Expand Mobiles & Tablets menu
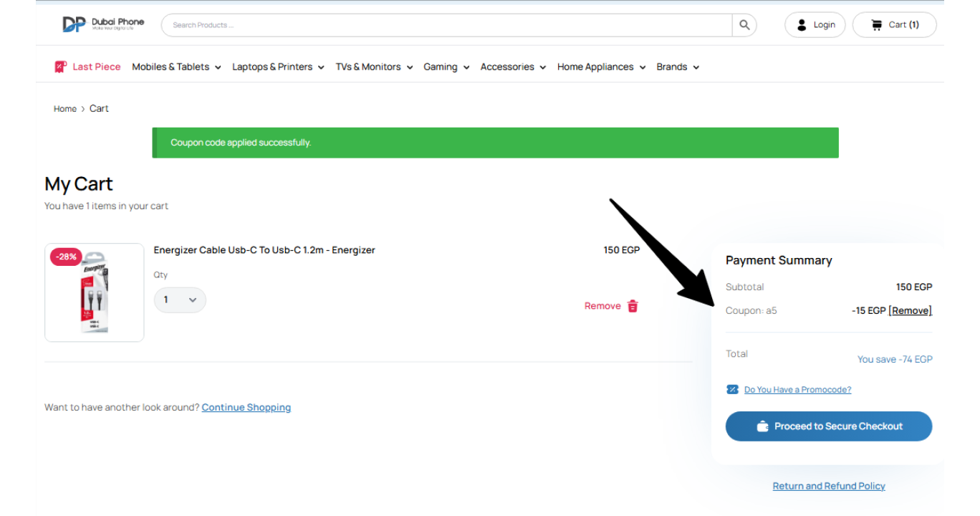Image resolution: width=980 pixels, height=516 pixels. (x=176, y=67)
